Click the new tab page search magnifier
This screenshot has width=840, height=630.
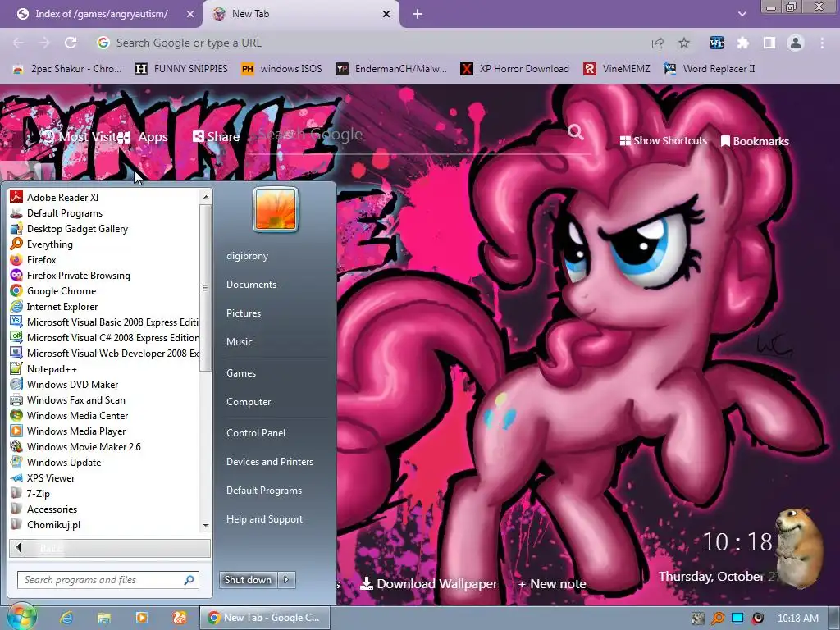click(x=575, y=131)
